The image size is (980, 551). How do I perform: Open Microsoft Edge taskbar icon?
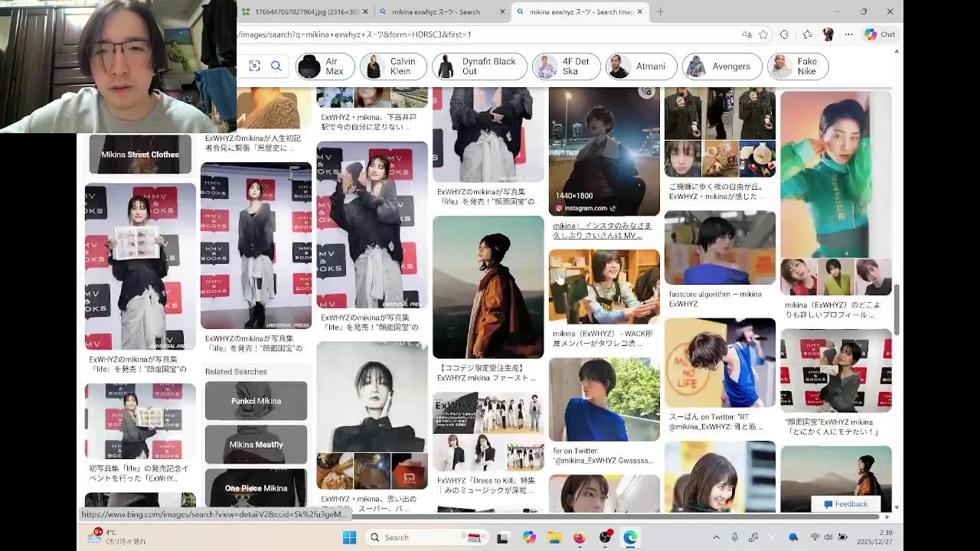[x=630, y=537]
